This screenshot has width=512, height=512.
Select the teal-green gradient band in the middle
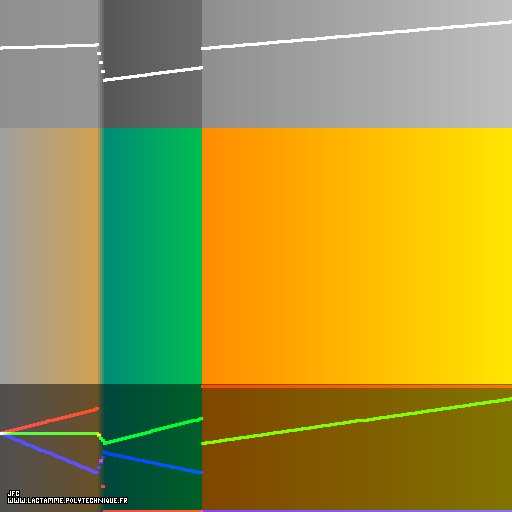152,256
